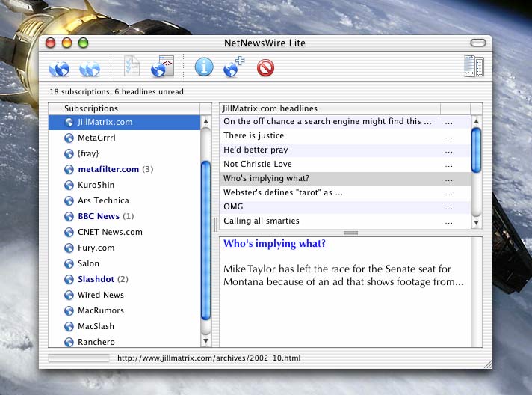Viewport: 532px width, 395px height.
Task: Open headline 'There is justice'
Action: (345, 136)
